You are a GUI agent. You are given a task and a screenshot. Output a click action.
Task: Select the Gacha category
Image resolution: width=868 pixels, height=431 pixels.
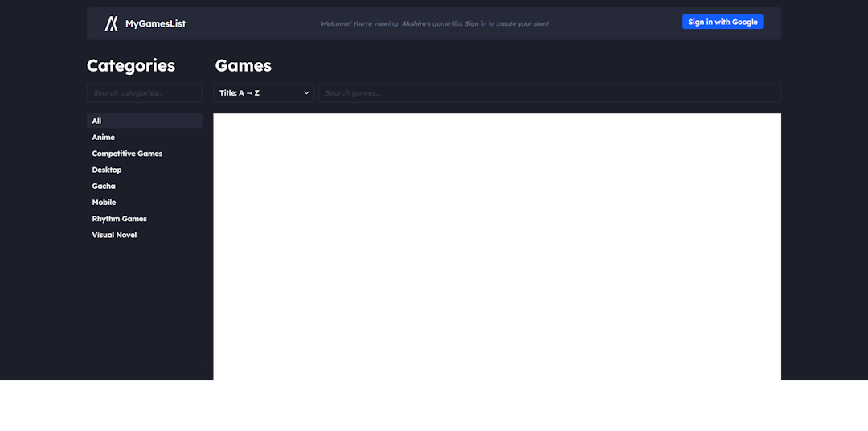tap(104, 187)
